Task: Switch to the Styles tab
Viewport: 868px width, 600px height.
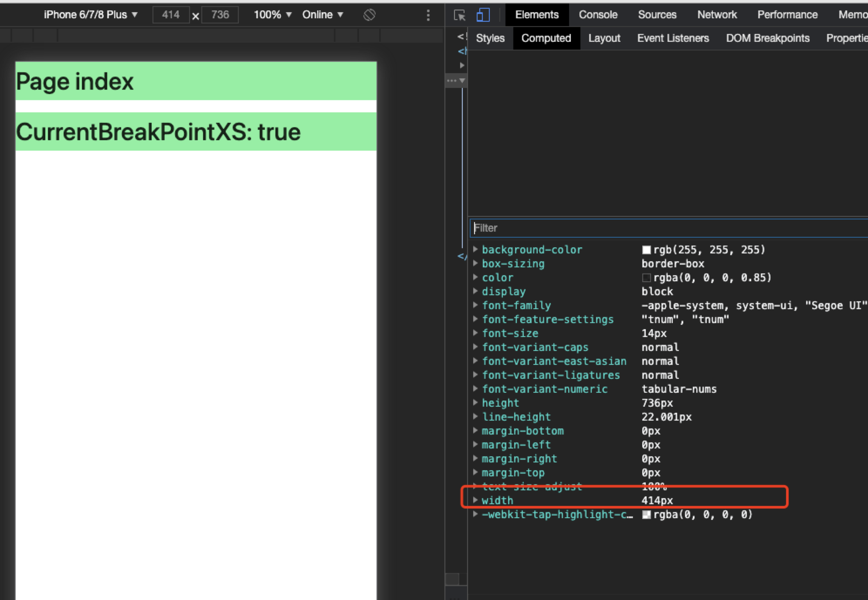Action: (x=490, y=38)
